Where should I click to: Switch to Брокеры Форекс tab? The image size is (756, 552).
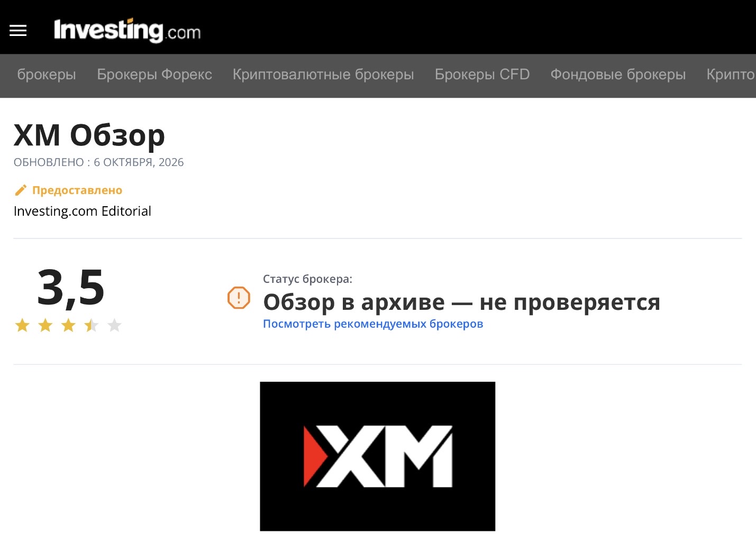pos(154,75)
